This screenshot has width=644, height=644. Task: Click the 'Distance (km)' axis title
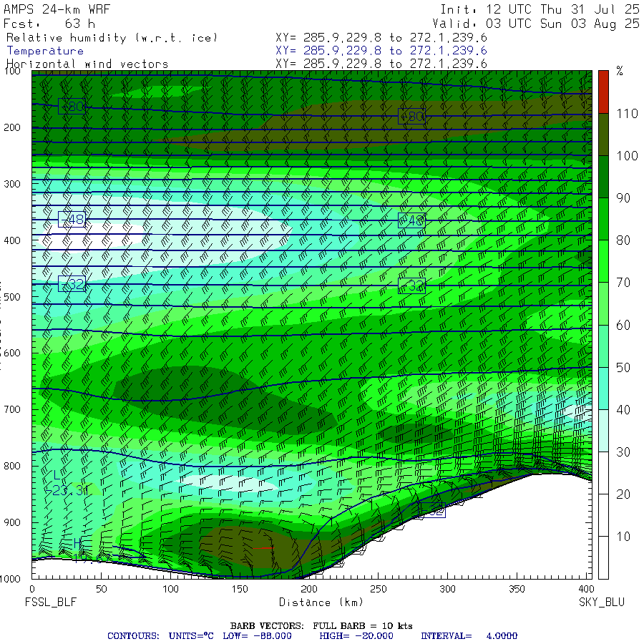(321, 602)
